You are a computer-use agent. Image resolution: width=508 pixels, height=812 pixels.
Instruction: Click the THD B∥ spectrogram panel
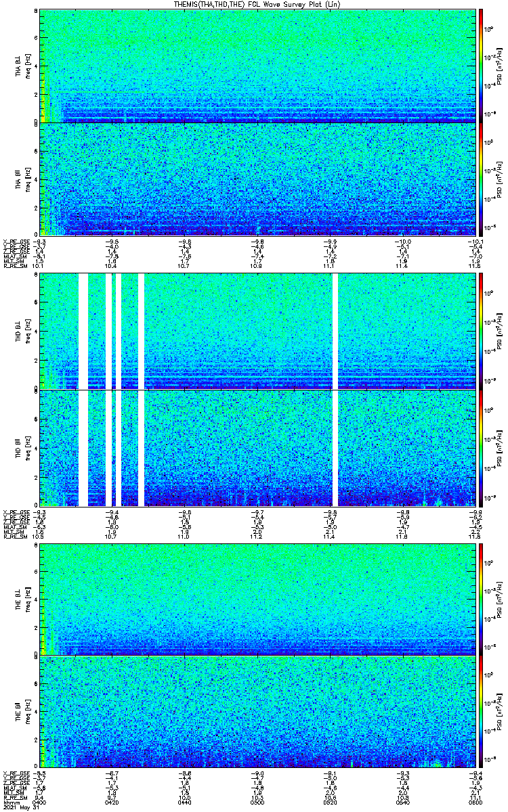coord(256,448)
